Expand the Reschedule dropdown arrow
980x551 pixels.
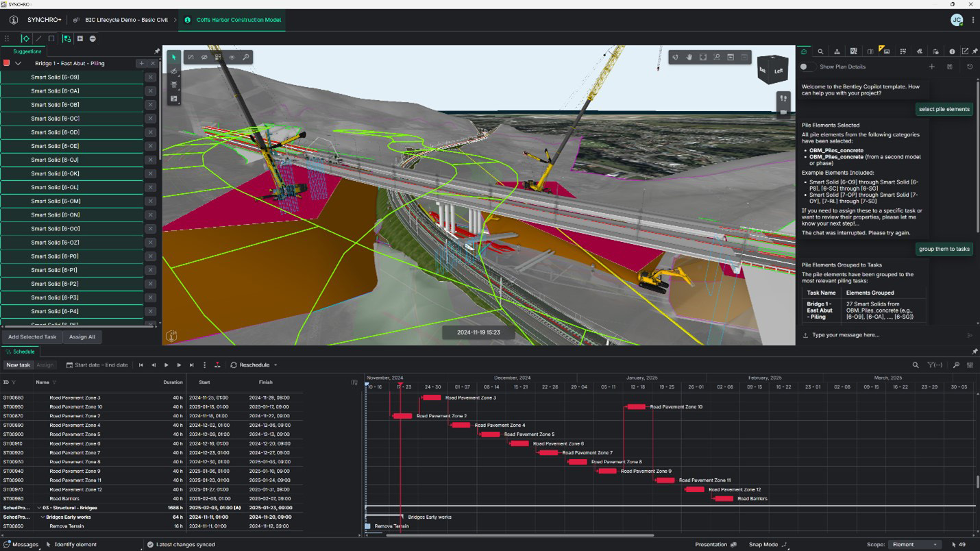275,365
